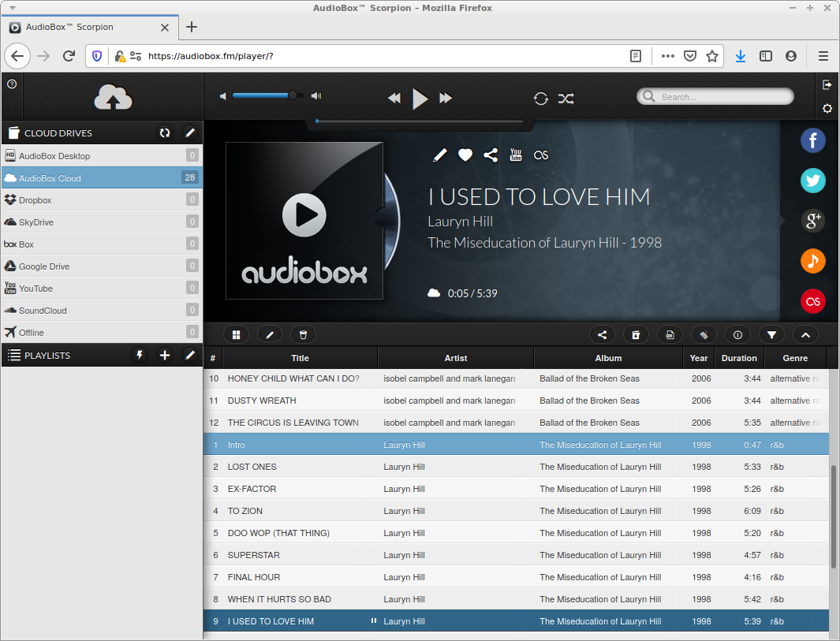Image resolution: width=840 pixels, height=641 pixels.
Task: Click the loud volume speaker icon
Action: 316,96
